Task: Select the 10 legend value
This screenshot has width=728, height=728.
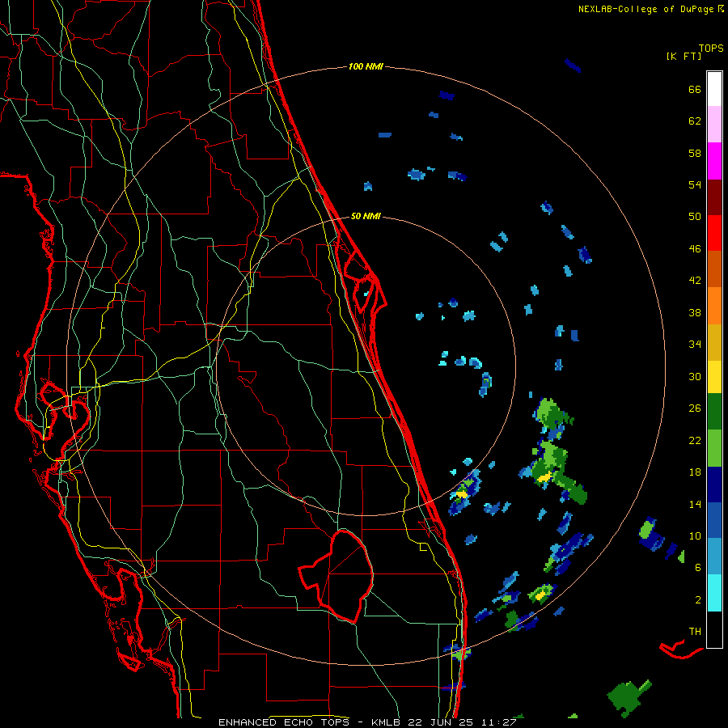Action: [x=695, y=535]
